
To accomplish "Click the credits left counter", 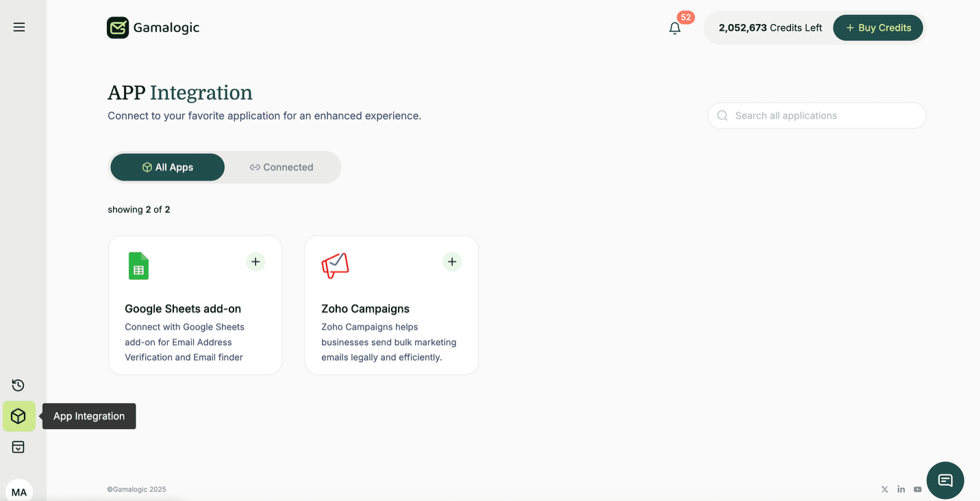I will pos(770,28).
